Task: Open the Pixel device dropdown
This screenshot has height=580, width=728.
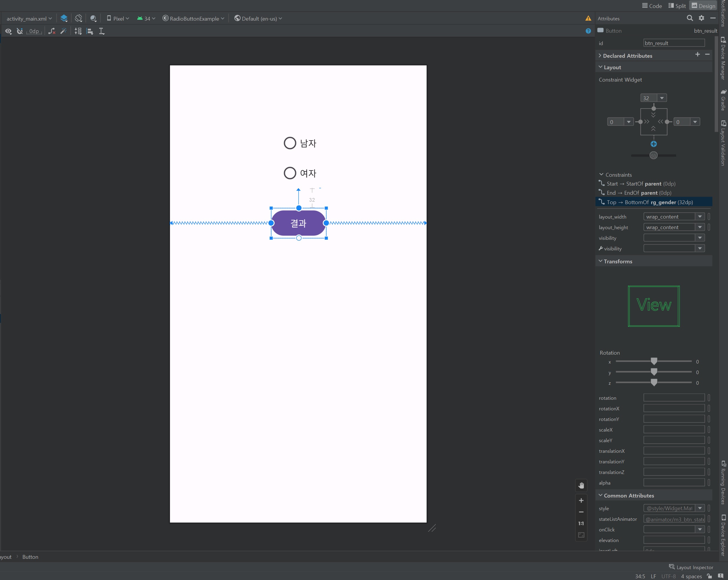Action: [118, 18]
